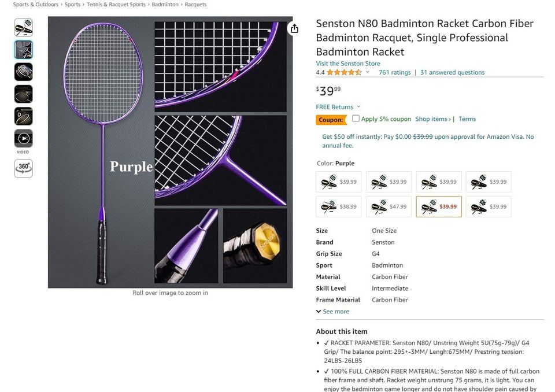Viewport: 555px width, 392px height.
Task: Visit the Senston Store
Action: 348,63
